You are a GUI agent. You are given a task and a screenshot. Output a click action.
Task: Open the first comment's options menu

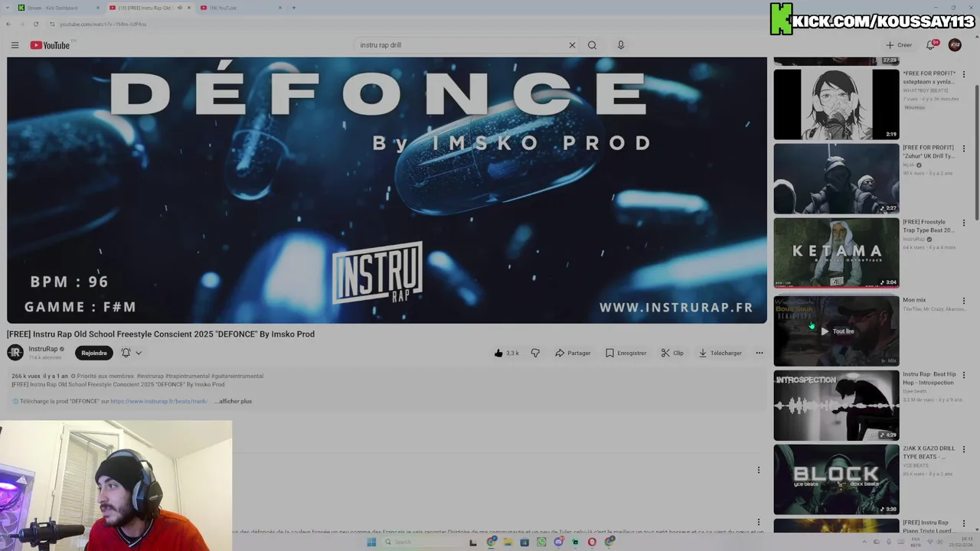[x=759, y=470]
